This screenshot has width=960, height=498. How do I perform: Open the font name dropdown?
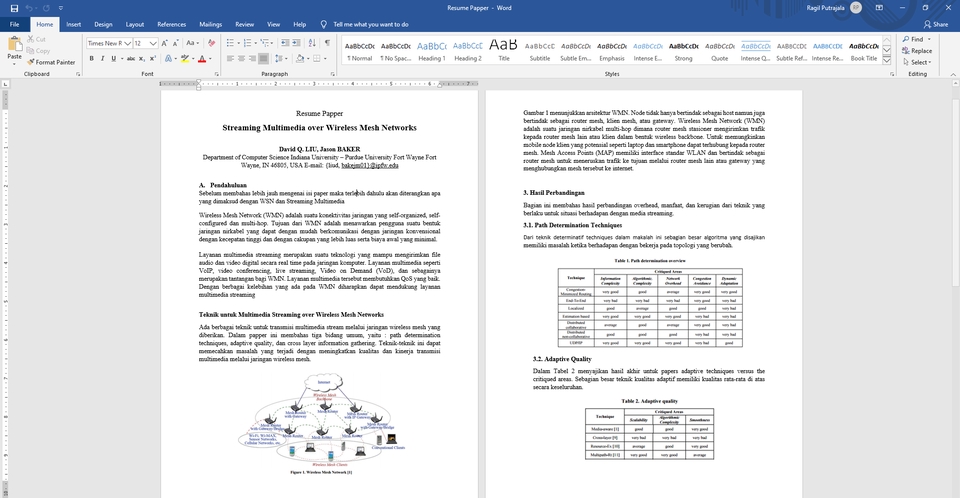coord(128,43)
